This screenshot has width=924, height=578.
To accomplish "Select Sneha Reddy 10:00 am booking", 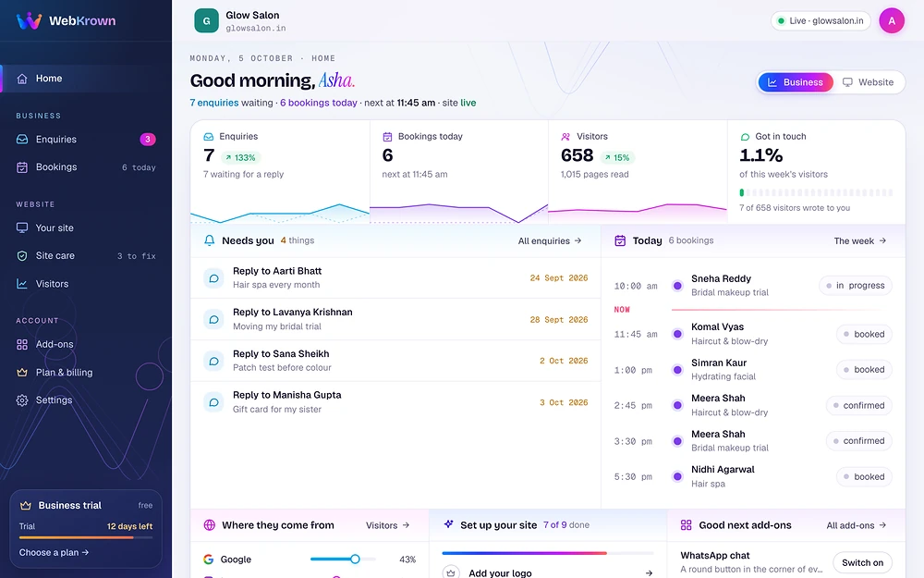I will pos(753,286).
